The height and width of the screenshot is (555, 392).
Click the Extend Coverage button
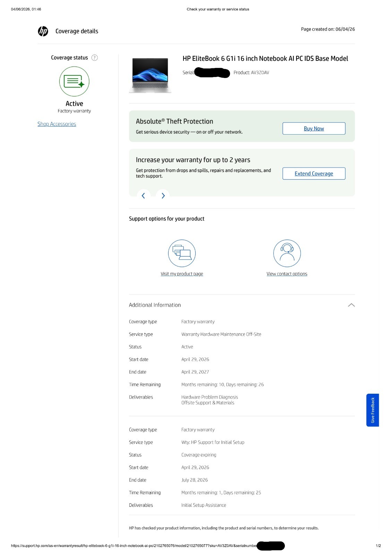click(314, 173)
